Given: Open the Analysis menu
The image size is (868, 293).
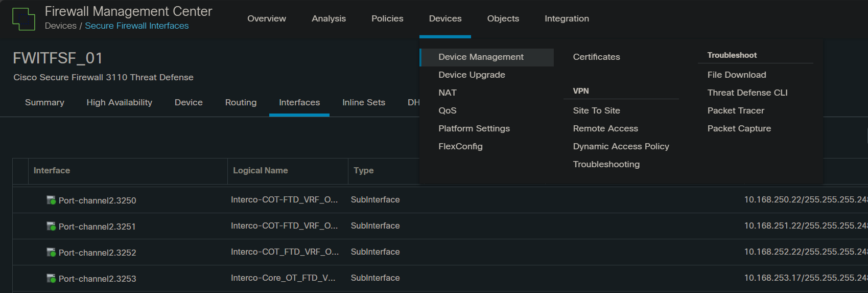Looking at the screenshot, I should click(329, 18).
